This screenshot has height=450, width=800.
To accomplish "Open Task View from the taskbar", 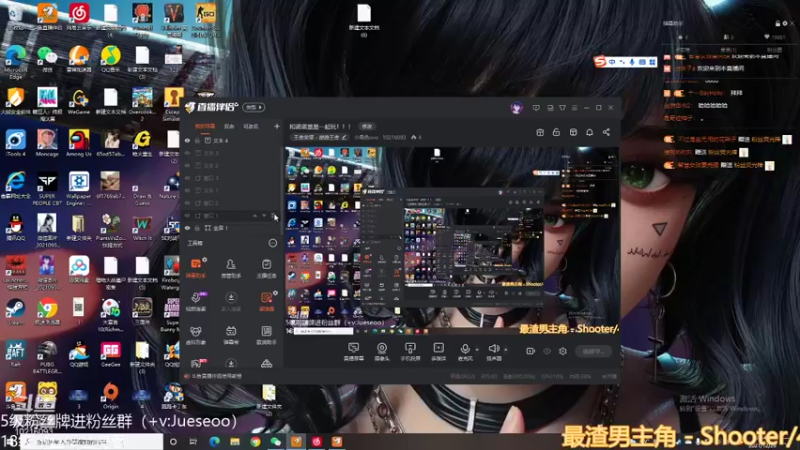I will tap(193, 442).
